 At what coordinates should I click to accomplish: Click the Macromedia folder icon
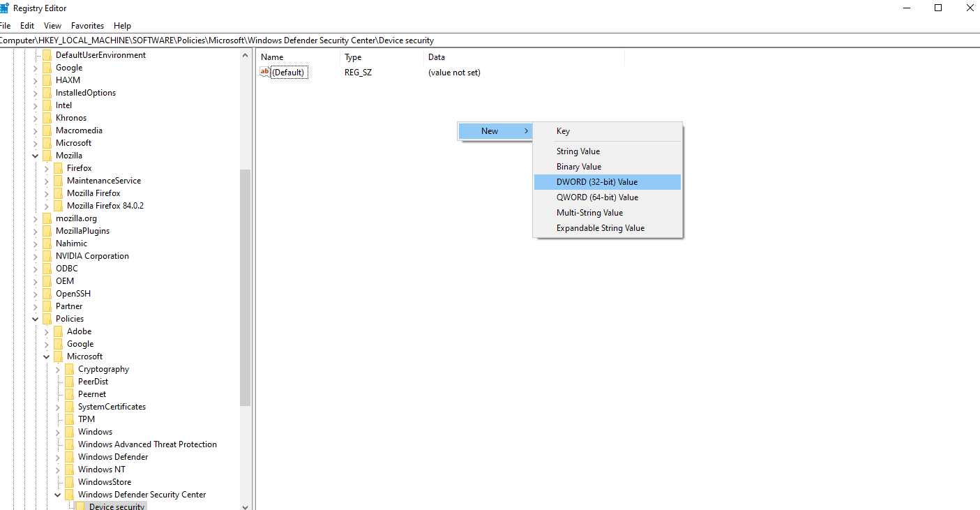pos(47,130)
